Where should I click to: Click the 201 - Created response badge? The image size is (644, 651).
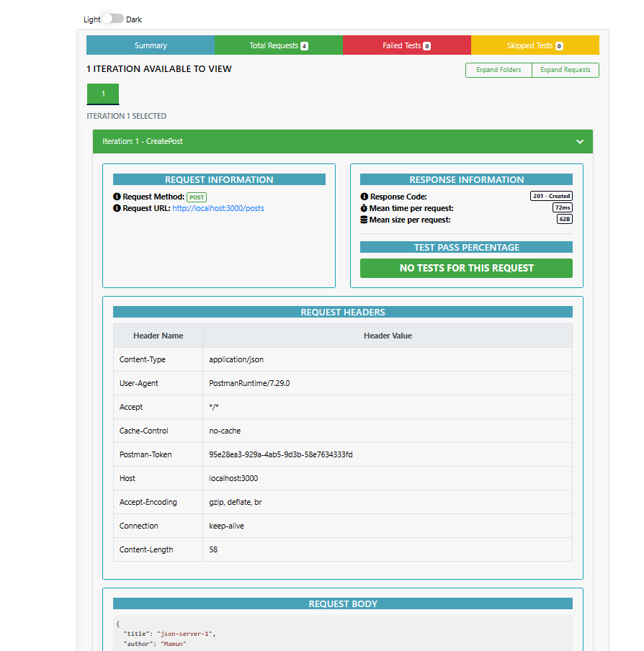[x=551, y=195]
